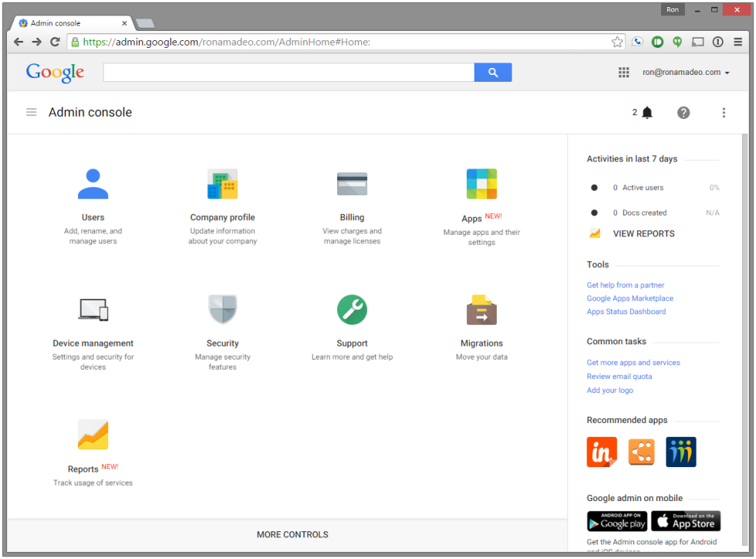Reload the Admin console page

pyautogui.click(x=55, y=42)
